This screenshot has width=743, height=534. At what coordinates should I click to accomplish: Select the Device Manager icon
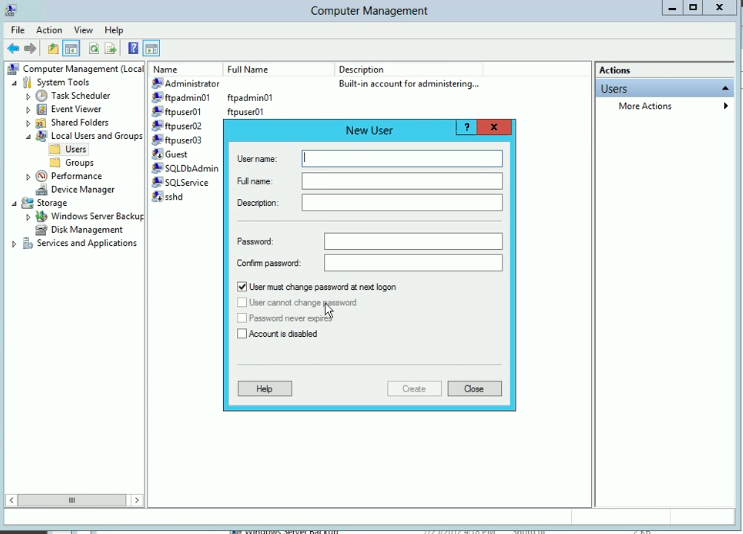pos(42,190)
